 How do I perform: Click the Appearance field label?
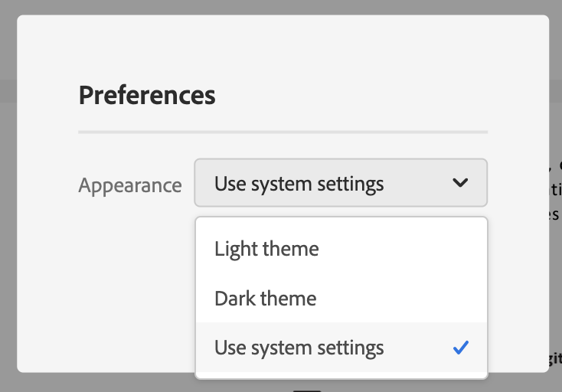click(x=130, y=185)
